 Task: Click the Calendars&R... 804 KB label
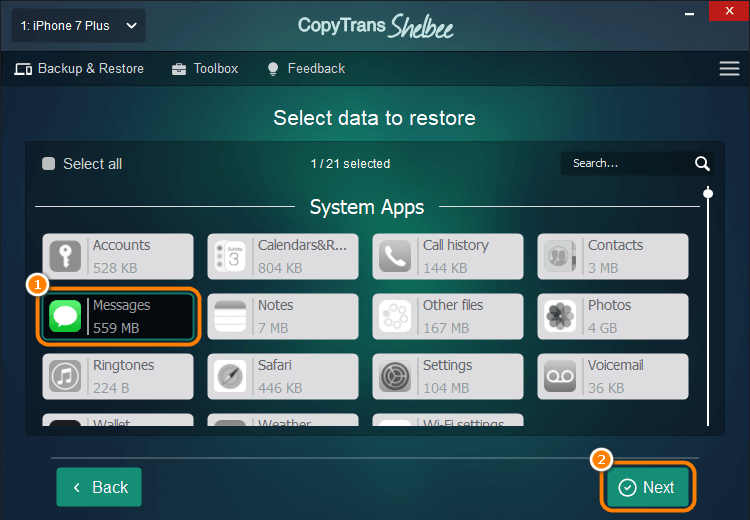pos(302,256)
